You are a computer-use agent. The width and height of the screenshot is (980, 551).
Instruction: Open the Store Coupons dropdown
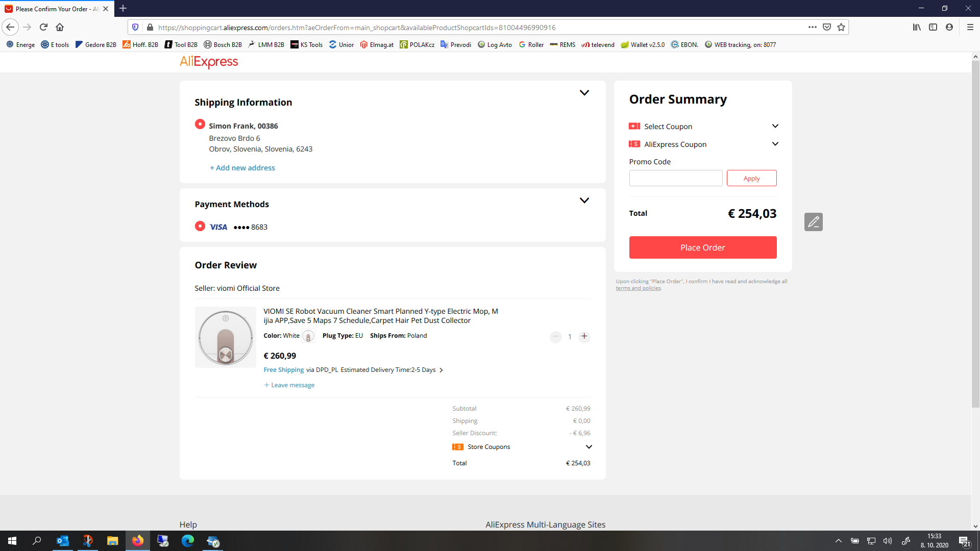tap(589, 447)
